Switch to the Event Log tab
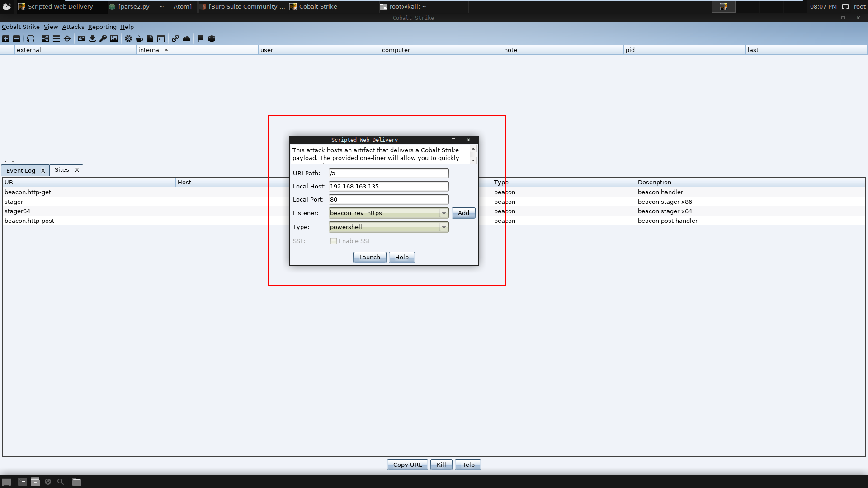868x488 pixels. click(21, 171)
